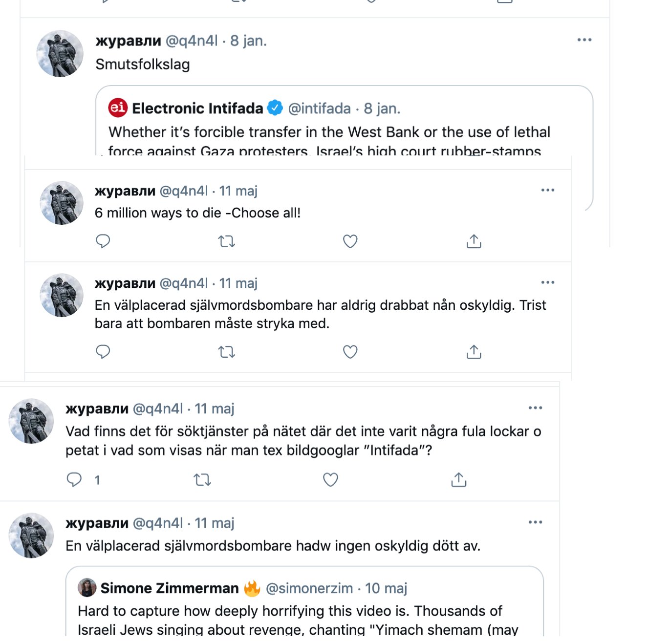Viewport: 648px width, 644px height.
Task: Reply to the "Trist bara att bombaren" tweet
Action: pos(103,352)
